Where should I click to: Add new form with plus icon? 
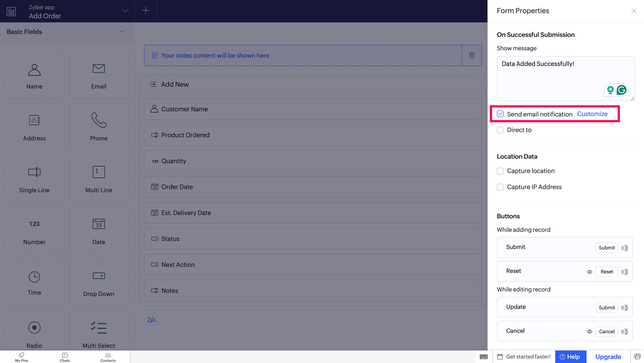pyautogui.click(x=146, y=11)
